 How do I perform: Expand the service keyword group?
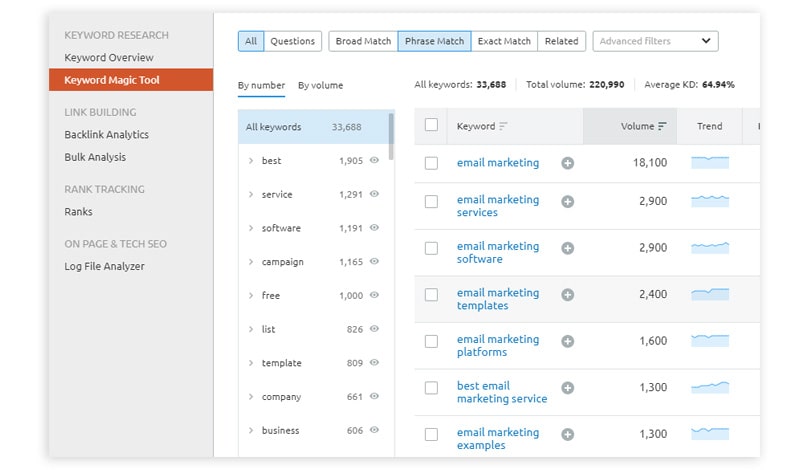[x=251, y=195]
